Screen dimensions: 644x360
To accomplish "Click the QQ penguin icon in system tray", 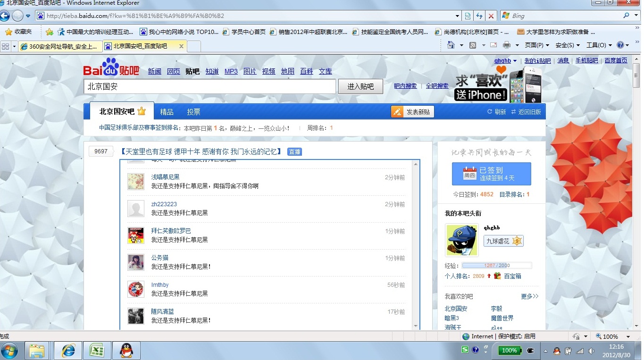I will (557, 351).
